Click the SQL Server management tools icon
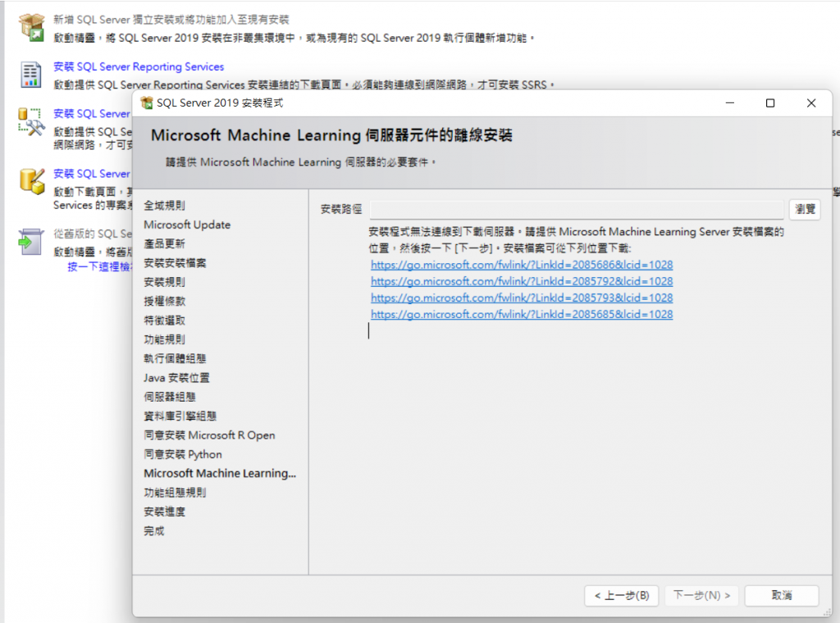The height and width of the screenshot is (623, 840). (x=30, y=122)
